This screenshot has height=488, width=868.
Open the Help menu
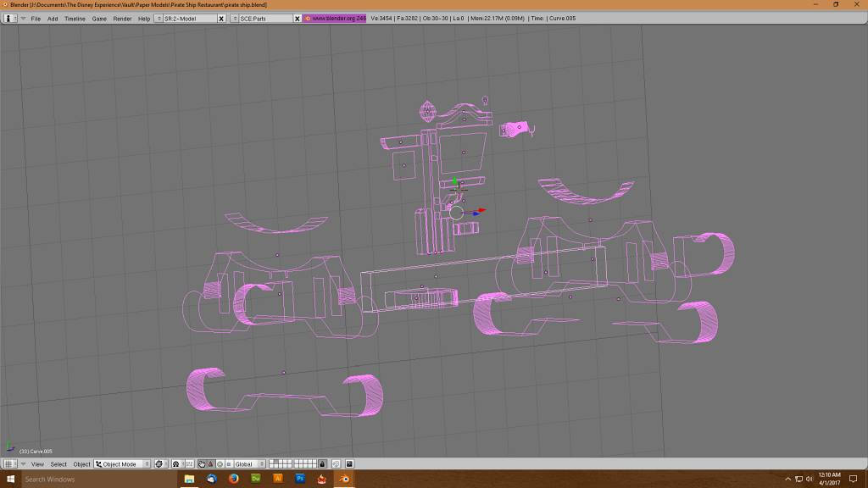point(144,19)
